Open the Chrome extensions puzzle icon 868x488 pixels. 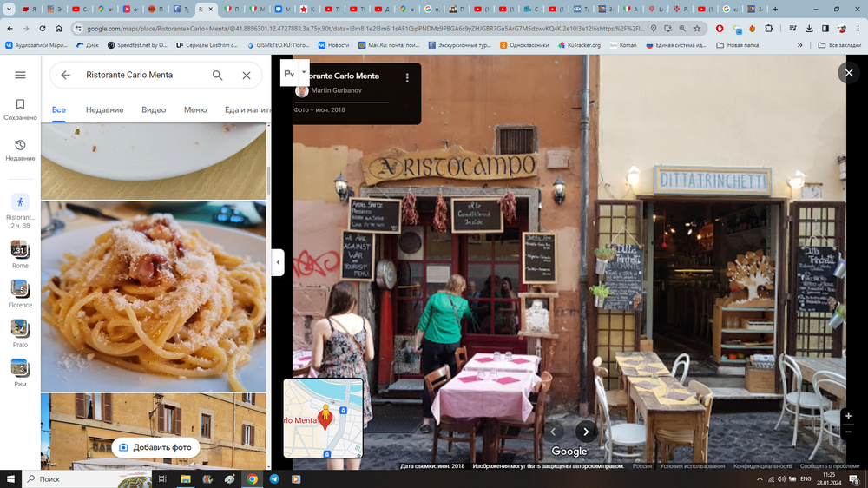[769, 29]
